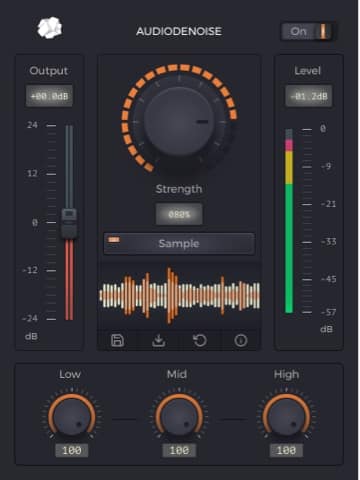Click the High band knob

[x=286, y=416]
